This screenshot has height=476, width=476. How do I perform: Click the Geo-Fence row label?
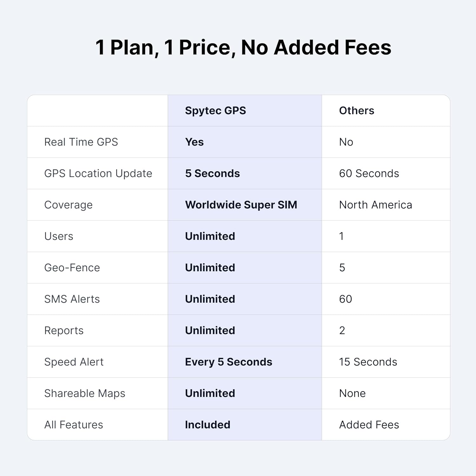(72, 268)
